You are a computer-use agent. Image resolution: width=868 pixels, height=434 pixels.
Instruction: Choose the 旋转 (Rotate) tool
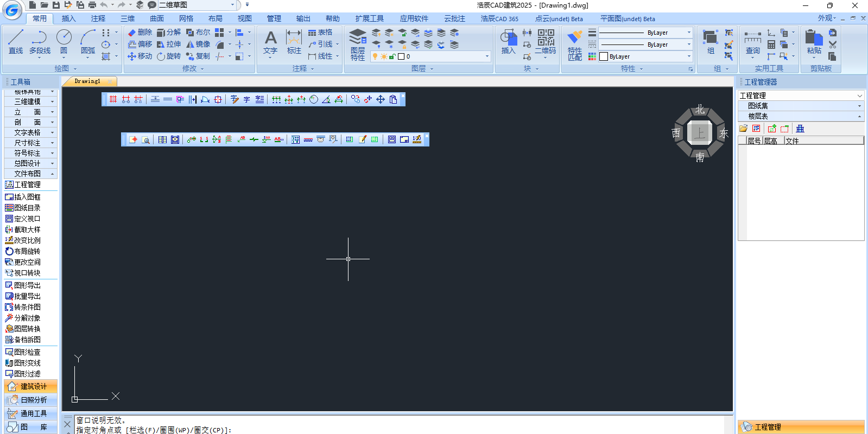tap(169, 56)
